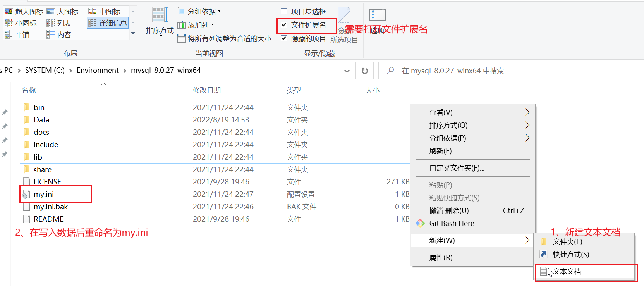
Task: Expand the 查看(V) submenu arrow
Action: 527,112
